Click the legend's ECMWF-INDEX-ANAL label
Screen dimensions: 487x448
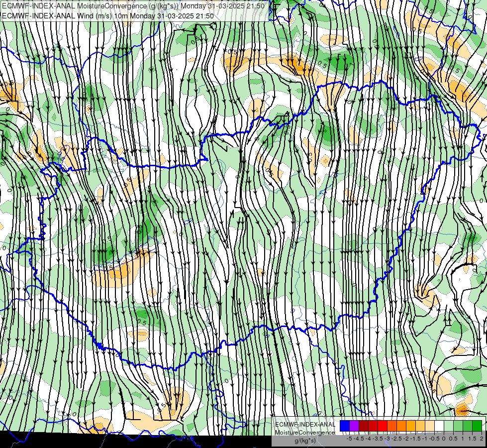[305, 425]
